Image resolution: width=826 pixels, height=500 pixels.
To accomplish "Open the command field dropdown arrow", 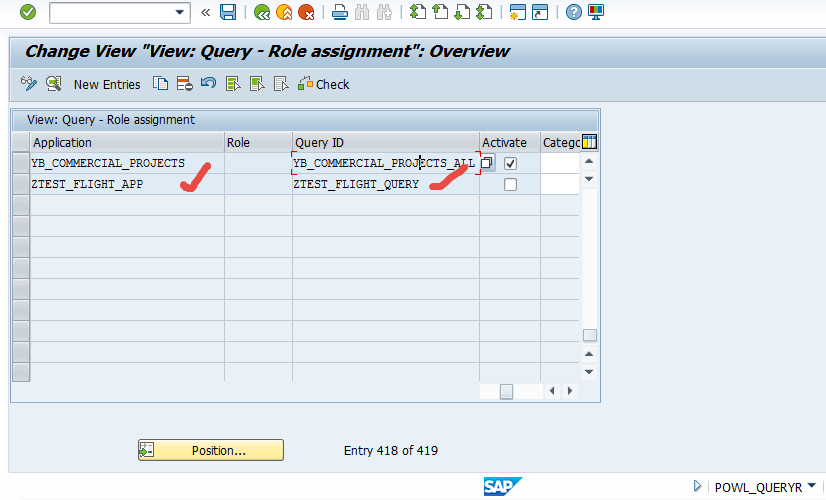I will (180, 12).
